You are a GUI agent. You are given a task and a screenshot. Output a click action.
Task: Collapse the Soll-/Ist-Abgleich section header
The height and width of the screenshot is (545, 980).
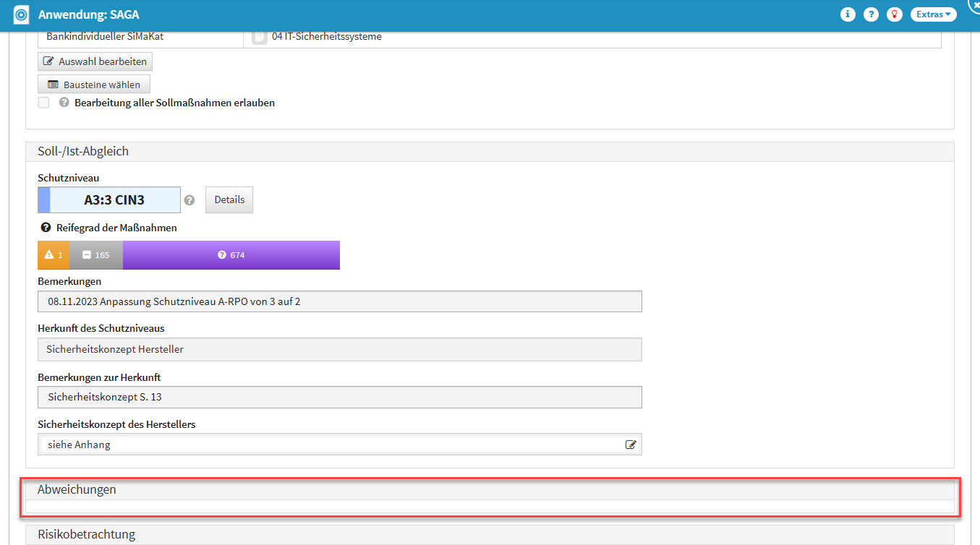tap(82, 151)
